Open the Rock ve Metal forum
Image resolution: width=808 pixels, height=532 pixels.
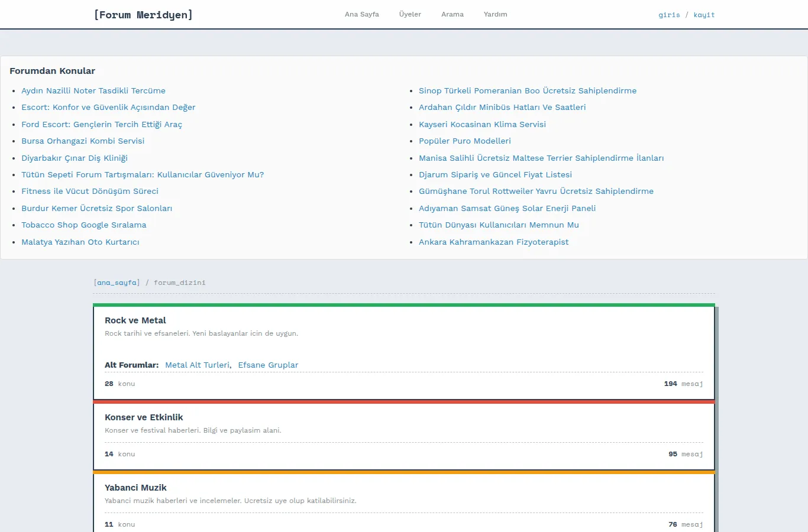point(135,320)
